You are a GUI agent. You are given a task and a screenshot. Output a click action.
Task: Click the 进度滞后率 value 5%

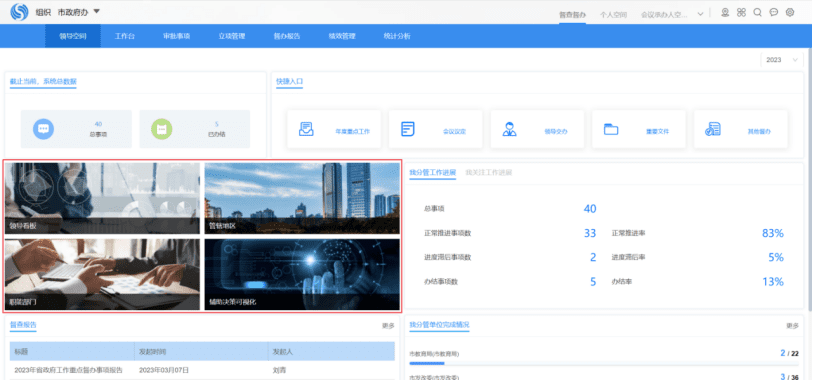point(776,257)
